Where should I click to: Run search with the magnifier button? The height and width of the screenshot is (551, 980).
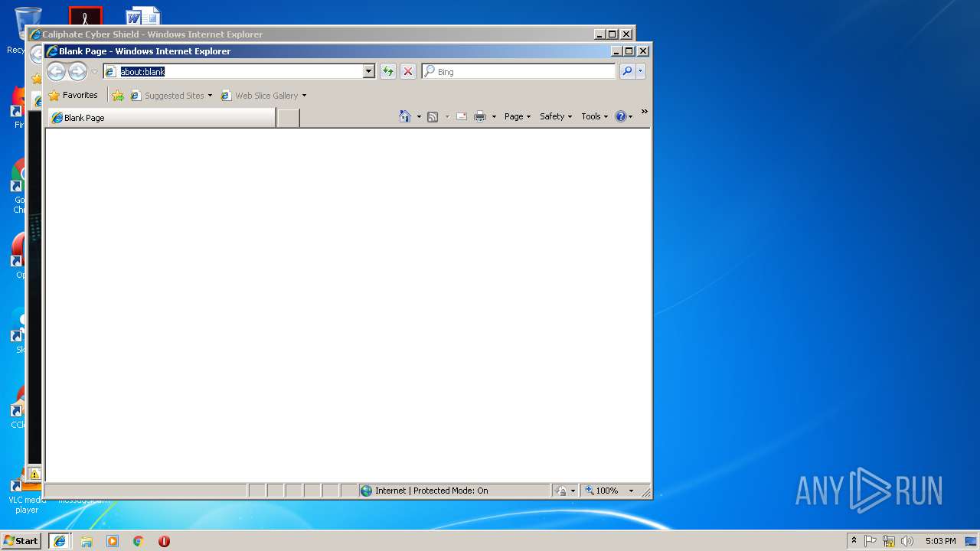(627, 71)
